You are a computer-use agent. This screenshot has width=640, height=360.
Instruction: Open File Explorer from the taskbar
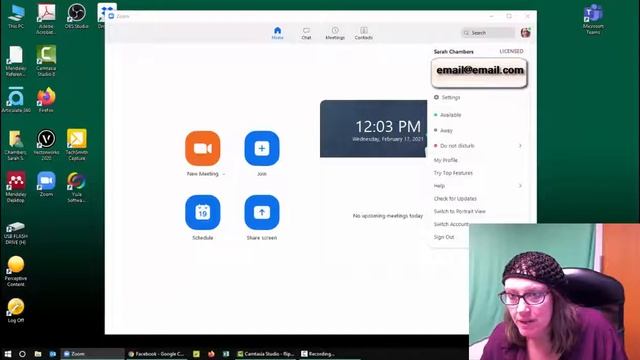[x=38, y=354]
